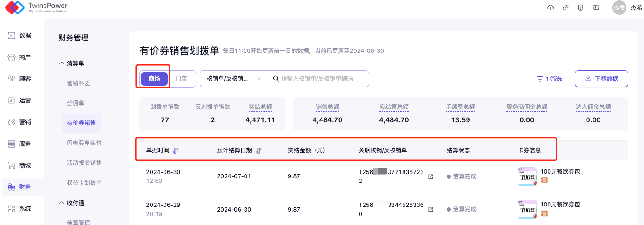Screen dimensions: 644x225
Task: Click 营销补差 link in side menu
Action: pyautogui.click(x=78, y=83)
